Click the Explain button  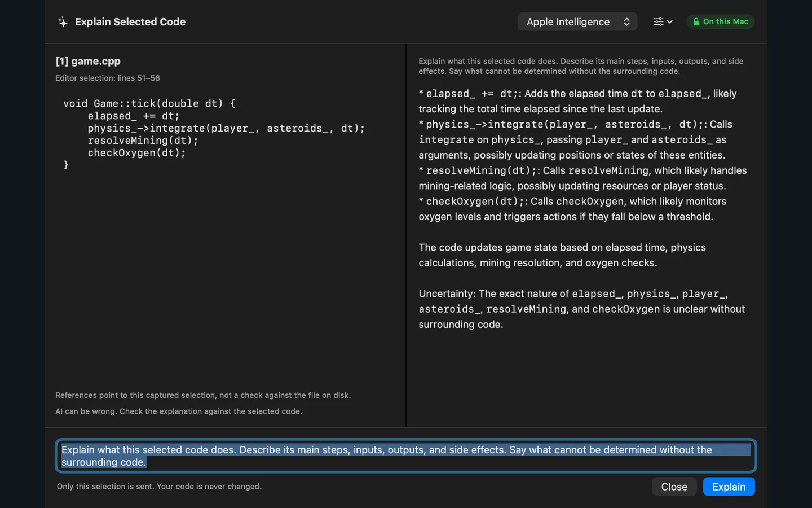[x=729, y=487]
